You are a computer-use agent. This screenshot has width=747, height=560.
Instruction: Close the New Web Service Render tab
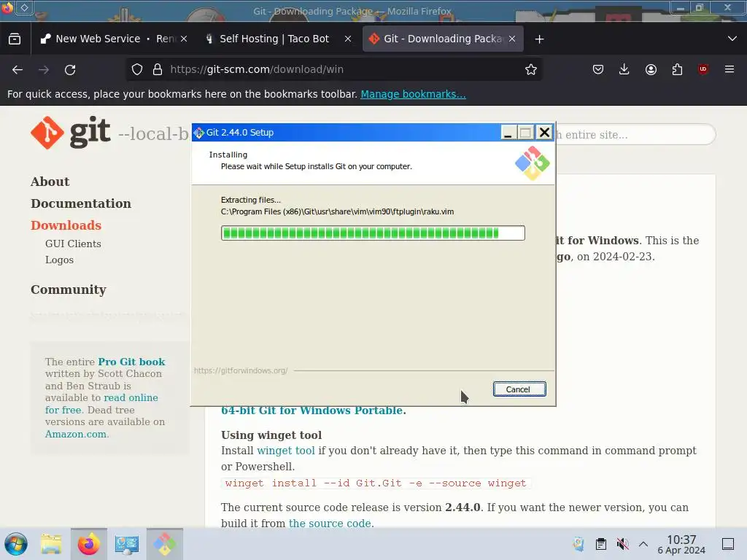(x=184, y=39)
